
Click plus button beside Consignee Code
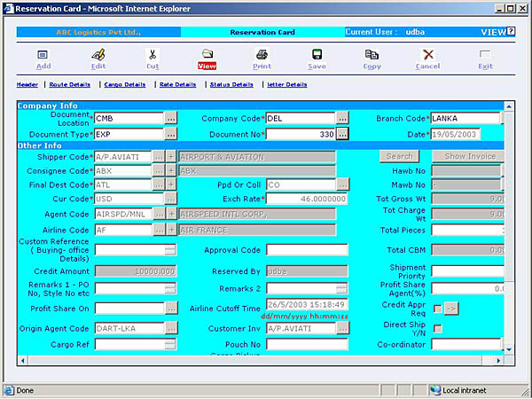point(171,170)
